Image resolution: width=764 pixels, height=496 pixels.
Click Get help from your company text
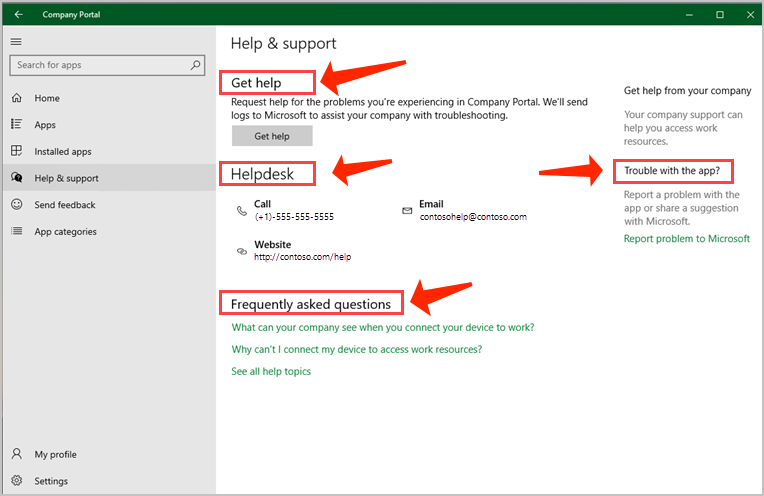[x=688, y=91]
